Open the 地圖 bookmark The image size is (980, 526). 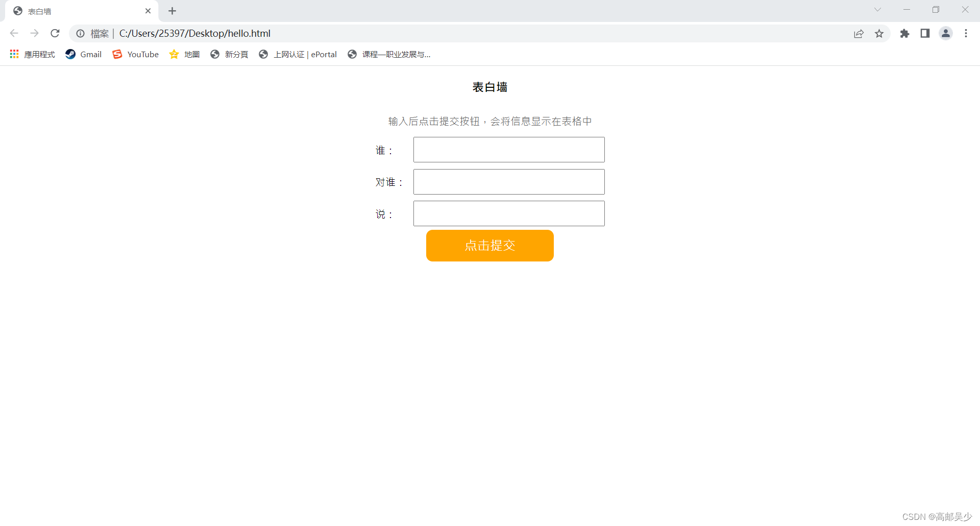184,54
